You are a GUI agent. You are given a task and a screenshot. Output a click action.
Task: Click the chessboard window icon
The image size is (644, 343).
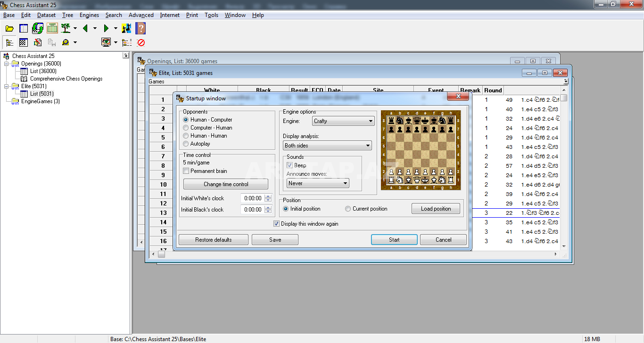[x=24, y=42]
